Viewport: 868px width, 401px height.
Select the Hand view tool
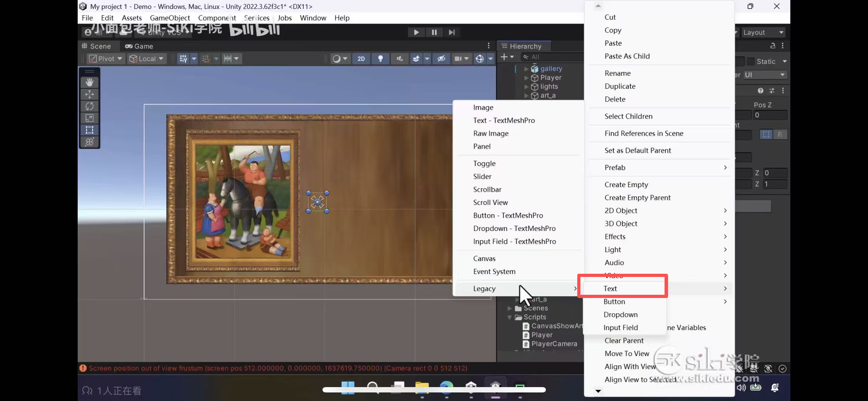tap(89, 82)
